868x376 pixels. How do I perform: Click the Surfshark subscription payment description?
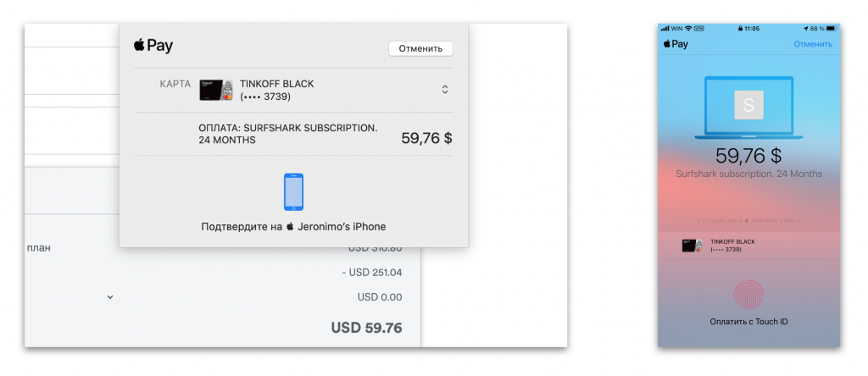click(x=287, y=134)
